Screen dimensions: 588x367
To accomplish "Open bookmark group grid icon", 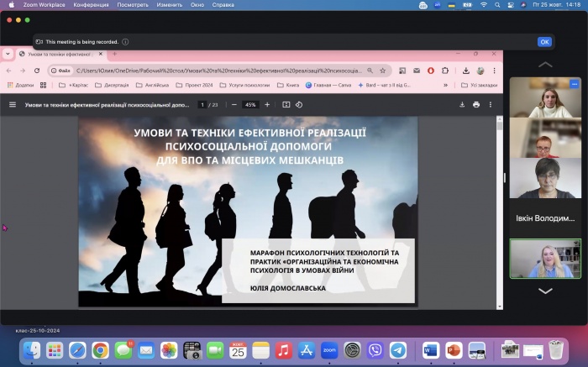I will [43, 85].
